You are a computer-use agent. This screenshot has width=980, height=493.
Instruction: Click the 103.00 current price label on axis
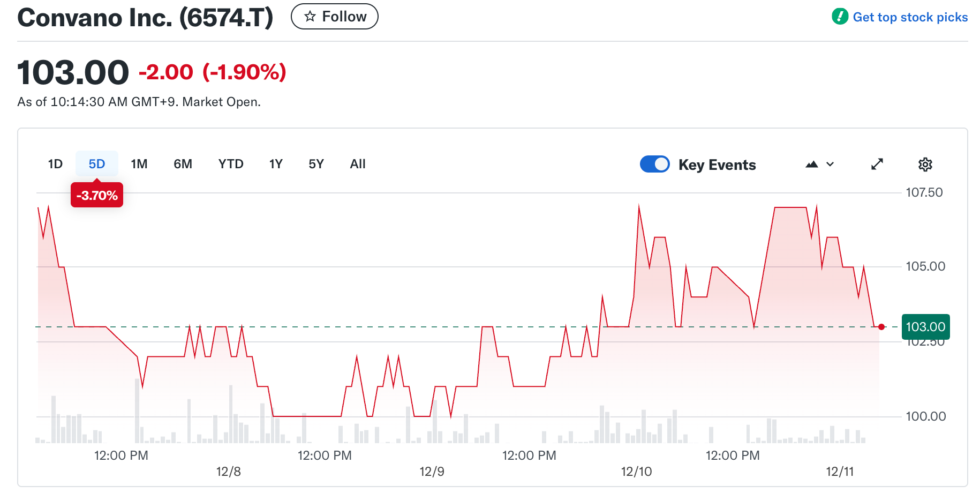coord(926,327)
